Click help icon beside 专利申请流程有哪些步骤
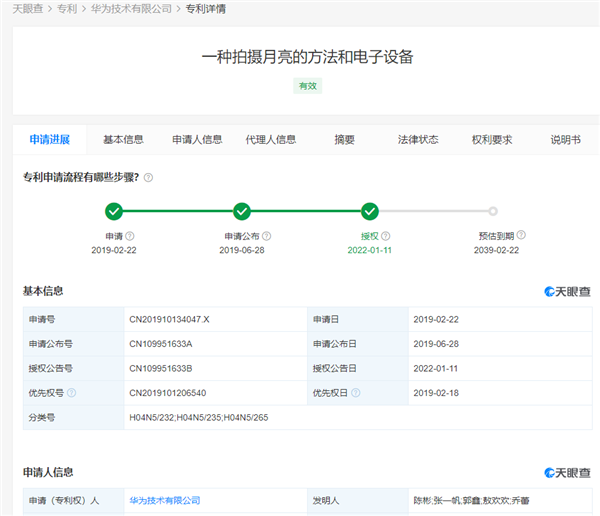The image size is (600, 516). tap(148, 178)
